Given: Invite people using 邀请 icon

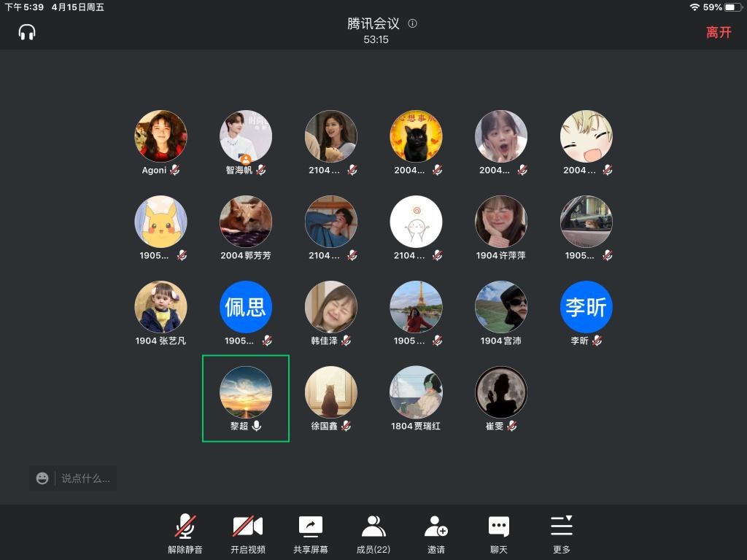Looking at the screenshot, I should [x=436, y=534].
